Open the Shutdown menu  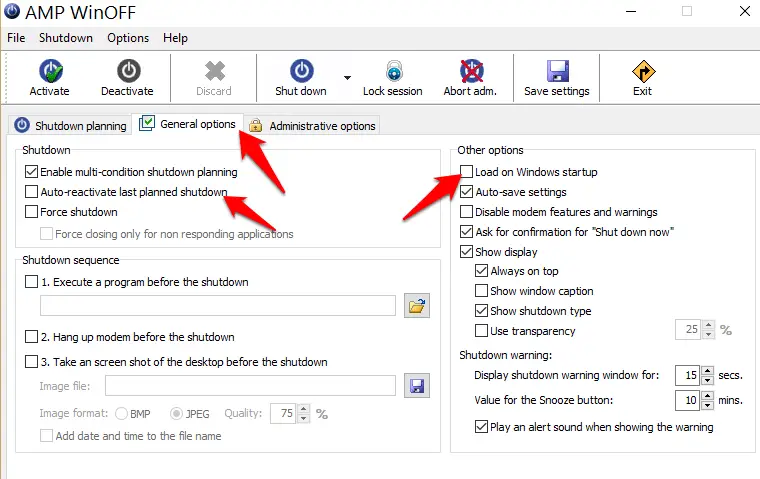click(65, 38)
